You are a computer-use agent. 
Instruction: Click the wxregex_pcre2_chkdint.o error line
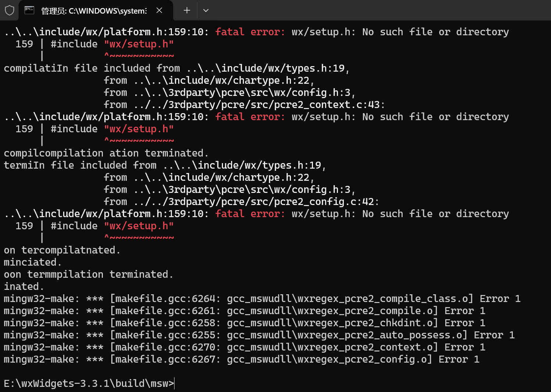(x=244, y=323)
